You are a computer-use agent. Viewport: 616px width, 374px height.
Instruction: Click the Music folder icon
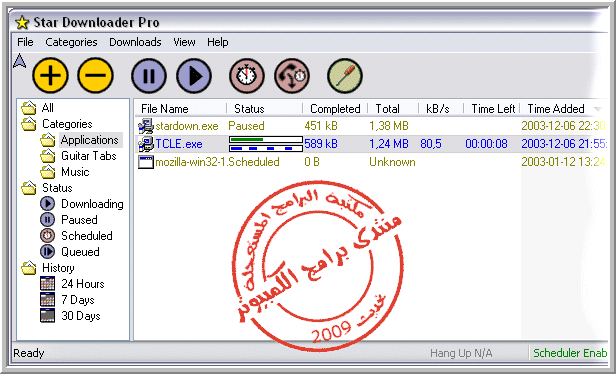(48, 172)
